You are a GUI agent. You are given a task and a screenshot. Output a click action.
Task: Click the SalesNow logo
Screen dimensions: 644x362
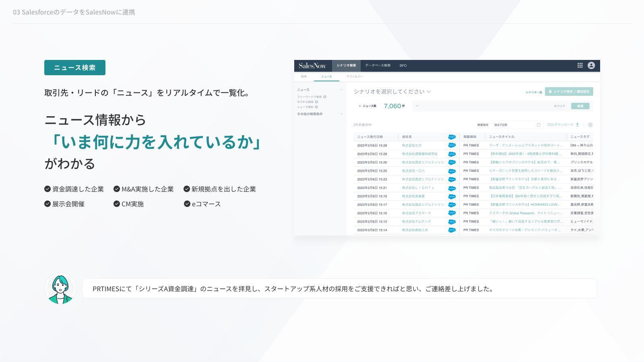[x=312, y=66]
